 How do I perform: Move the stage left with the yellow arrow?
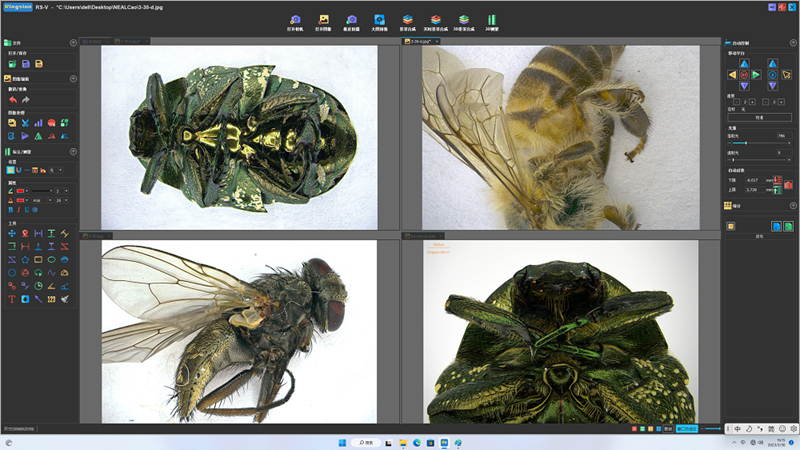[x=732, y=74]
